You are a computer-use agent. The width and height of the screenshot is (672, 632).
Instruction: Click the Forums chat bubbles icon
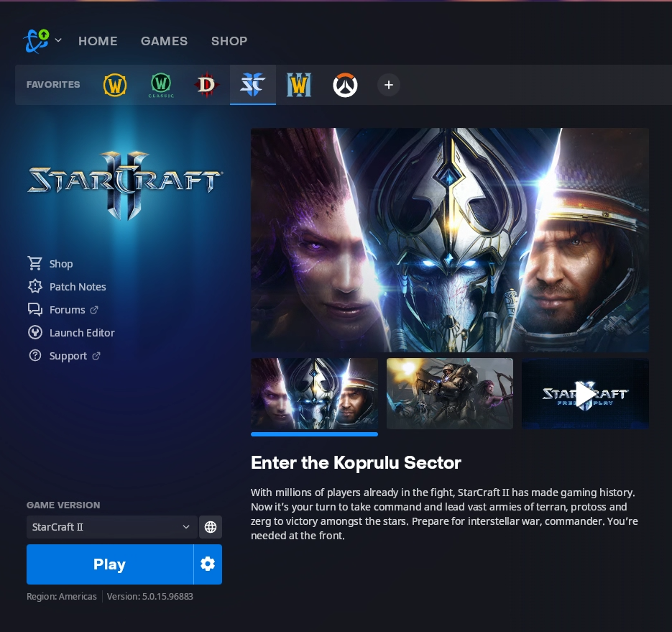point(35,310)
